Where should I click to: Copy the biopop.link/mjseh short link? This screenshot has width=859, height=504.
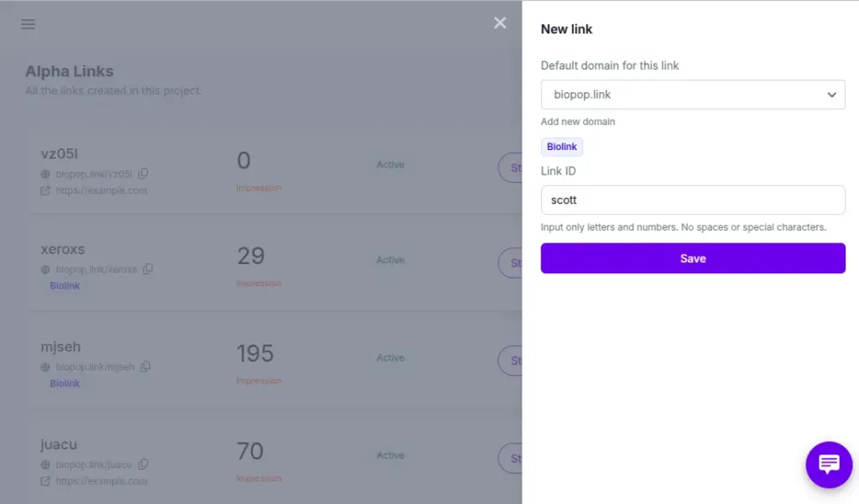[145, 366]
